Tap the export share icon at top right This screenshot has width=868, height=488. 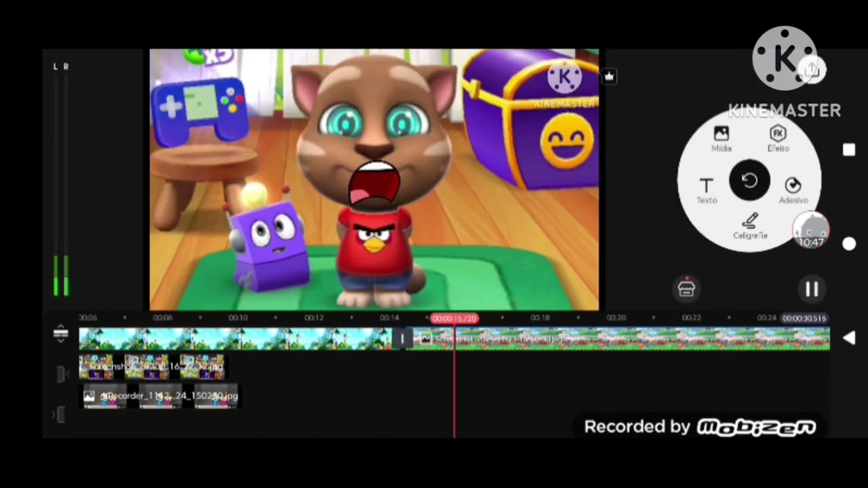812,70
